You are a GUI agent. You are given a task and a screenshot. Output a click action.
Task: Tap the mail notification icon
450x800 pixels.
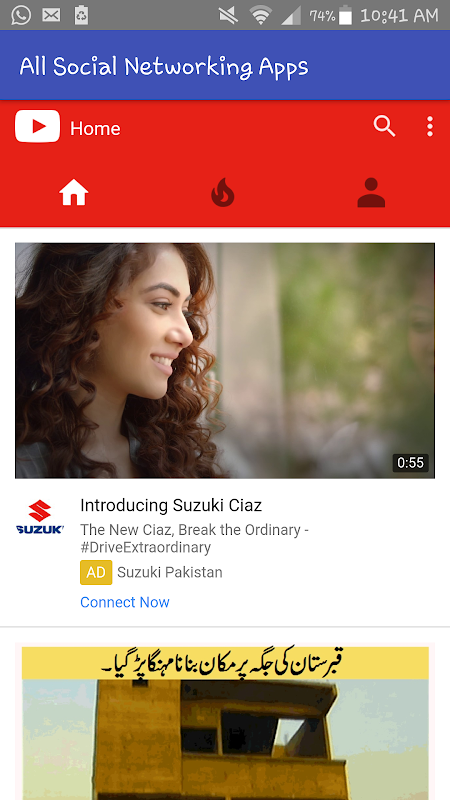[x=51, y=15]
